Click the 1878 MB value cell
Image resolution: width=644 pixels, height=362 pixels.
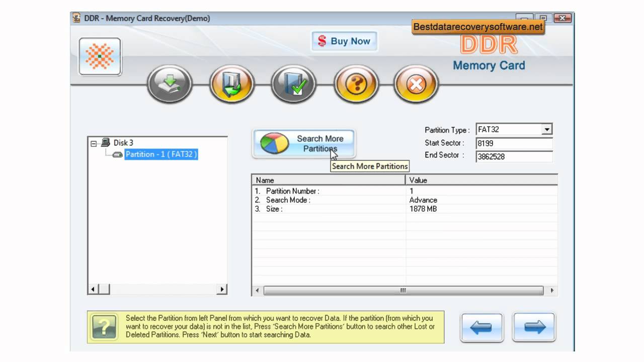423,209
